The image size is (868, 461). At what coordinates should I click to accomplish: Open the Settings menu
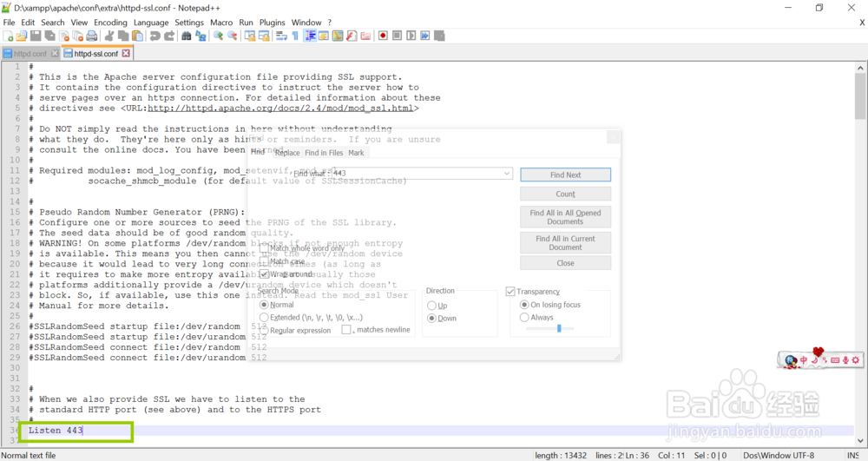(x=189, y=22)
